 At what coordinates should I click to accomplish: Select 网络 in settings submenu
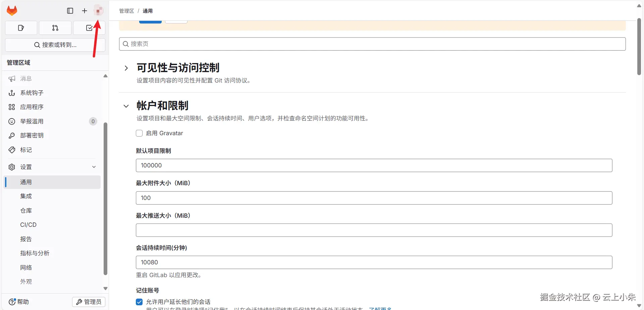53,268
